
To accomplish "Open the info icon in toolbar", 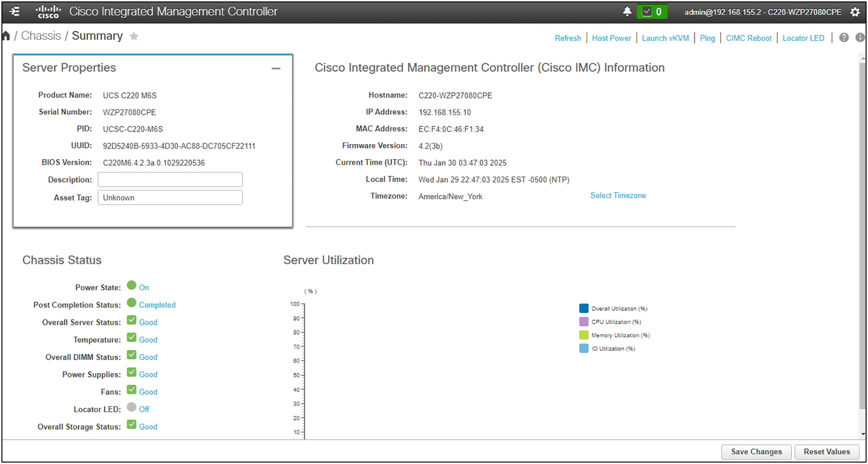I will [860, 37].
